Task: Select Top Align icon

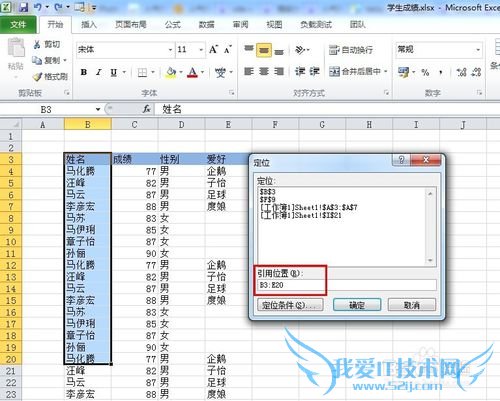Action: click(249, 50)
